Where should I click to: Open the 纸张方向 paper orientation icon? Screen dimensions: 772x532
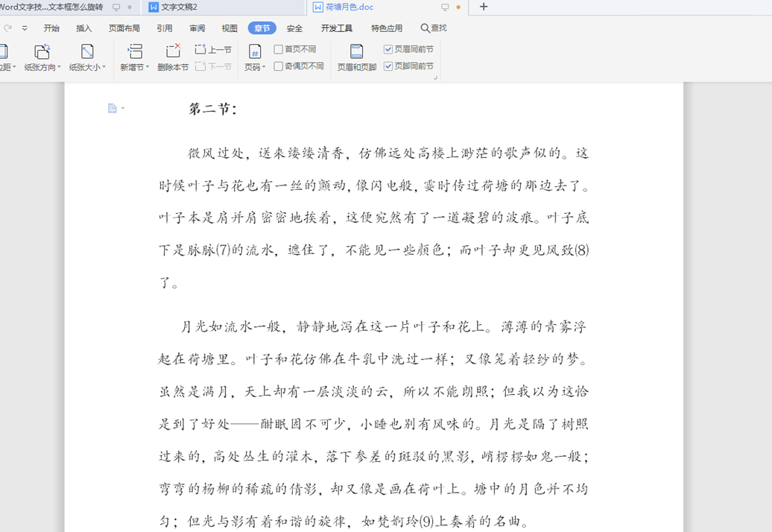click(x=42, y=51)
